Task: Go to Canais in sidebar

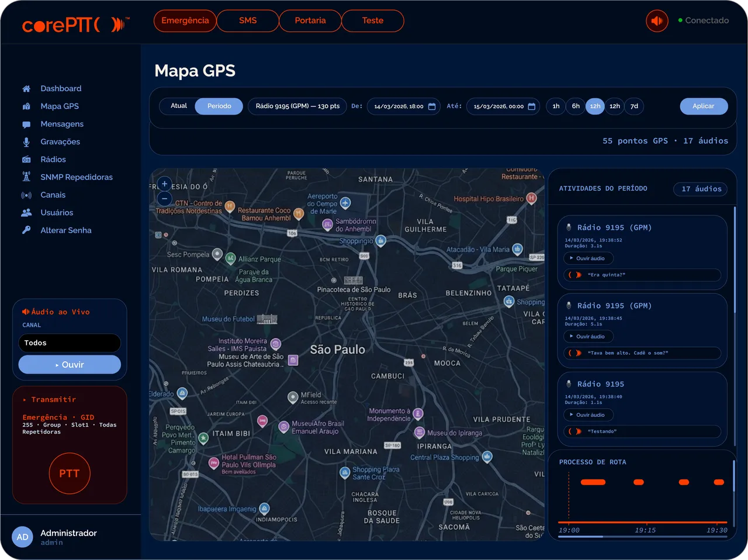Action: (53, 195)
